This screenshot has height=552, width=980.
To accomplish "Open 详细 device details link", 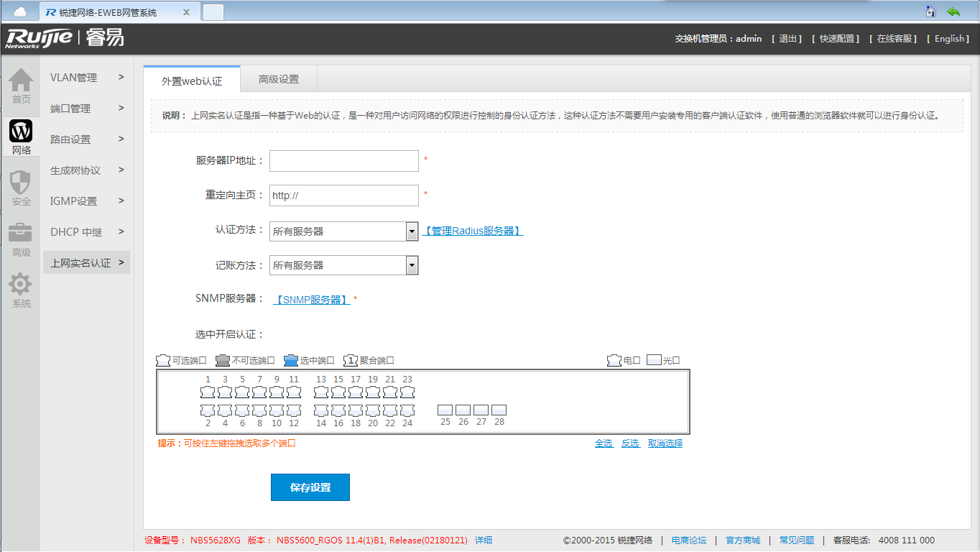I will coord(484,540).
